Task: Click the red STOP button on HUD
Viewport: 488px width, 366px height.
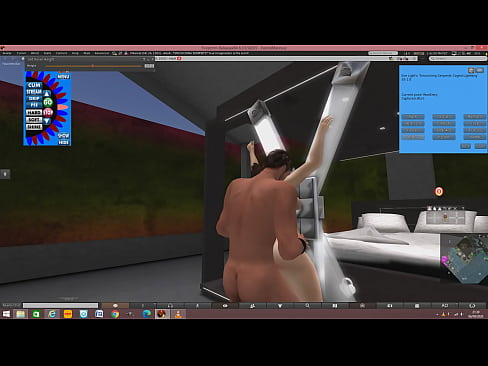Action: [48, 112]
